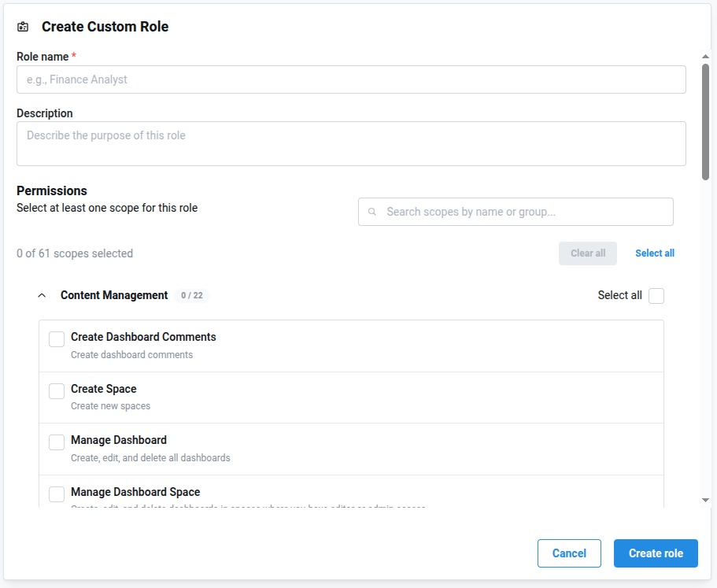Select the Manage Dashboard Space checkbox
717x588 pixels.
coord(56,494)
